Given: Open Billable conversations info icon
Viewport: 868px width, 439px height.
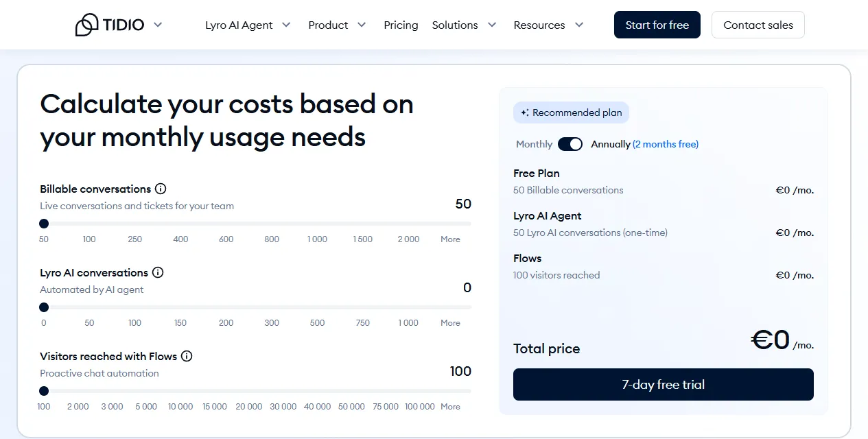Looking at the screenshot, I should coord(161,189).
